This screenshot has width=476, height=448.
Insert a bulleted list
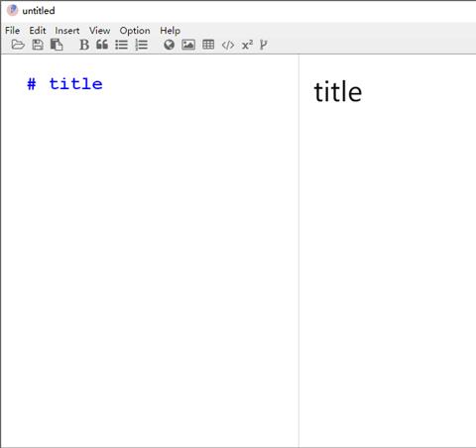[121, 45]
